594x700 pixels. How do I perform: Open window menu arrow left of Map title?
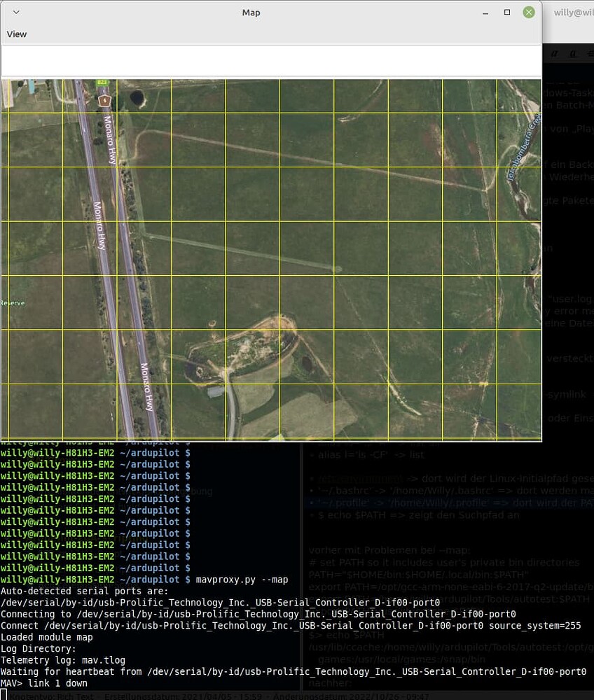17,13
